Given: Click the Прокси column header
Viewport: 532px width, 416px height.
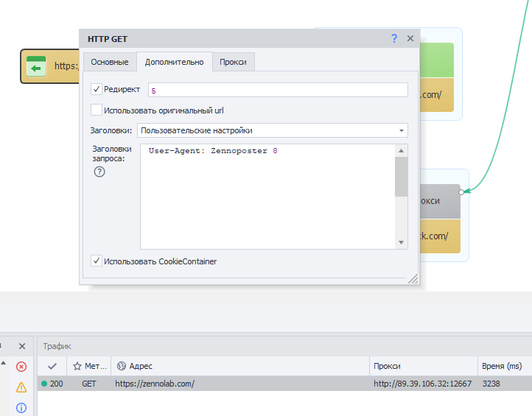Looking at the screenshot, I should click(x=386, y=366).
